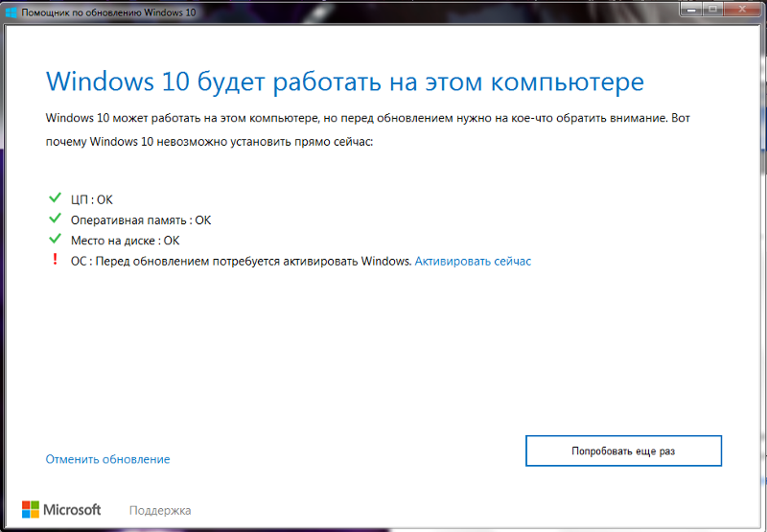Click the green checkmark next to ЦП
767x532 pixels.
55,197
